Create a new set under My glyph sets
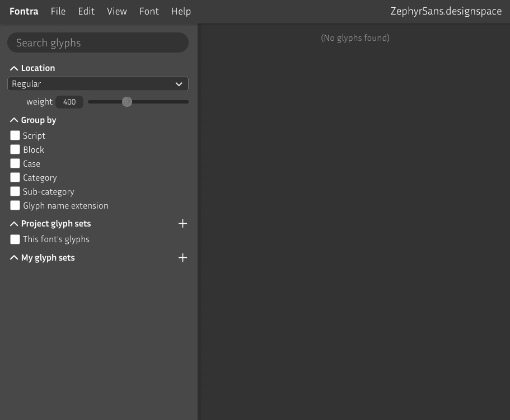Screen dimensions: 510x420 tap(183, 257)
